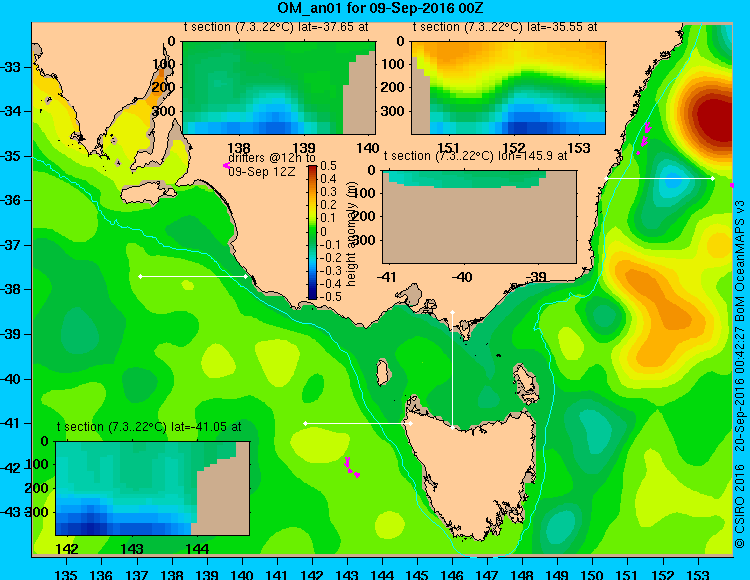Click the CSIRO BoM OceanMAPS copyright text
Viewport: 750px width, 580px height.
[x=740, y=373]
